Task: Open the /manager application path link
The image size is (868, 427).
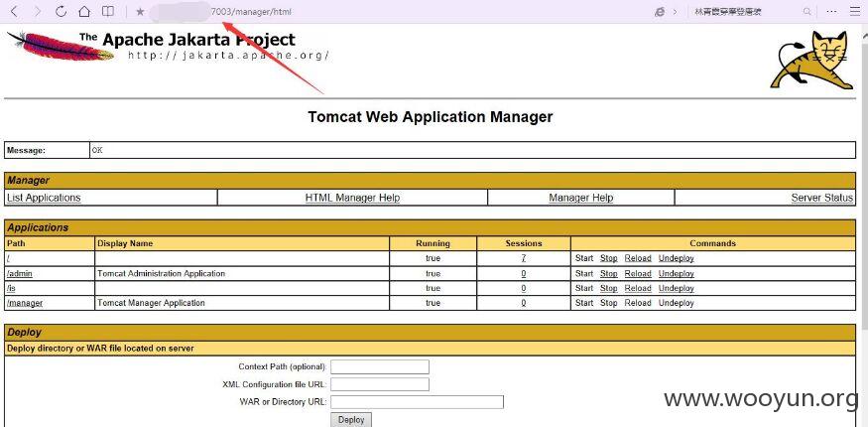Action: (25, 303)
